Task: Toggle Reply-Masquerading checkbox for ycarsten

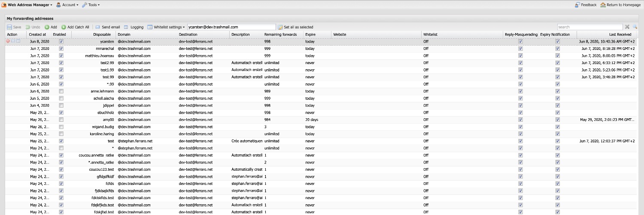Action: coord(520,42)
